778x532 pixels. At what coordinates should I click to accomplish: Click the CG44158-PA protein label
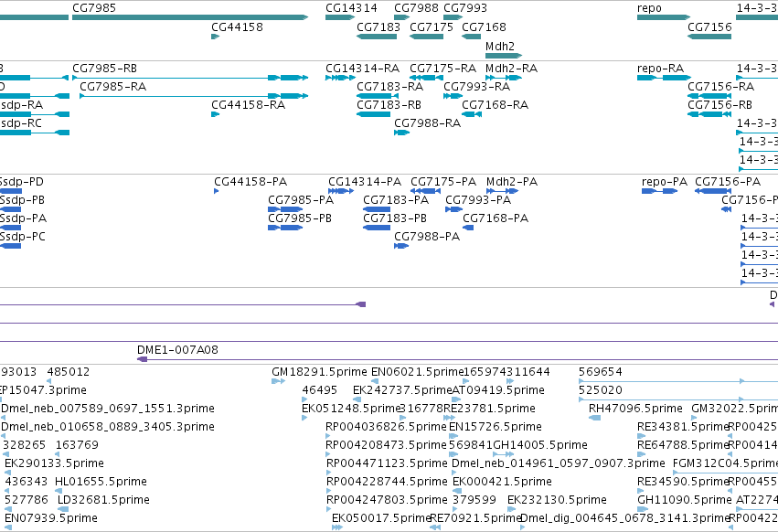(x=250, y=182)
